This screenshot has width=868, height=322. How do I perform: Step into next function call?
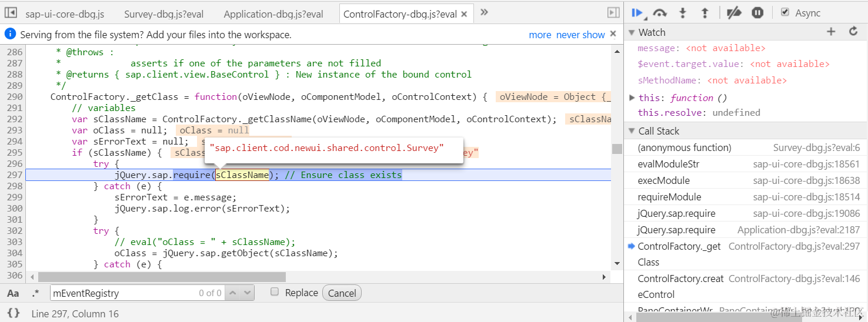[683, 12]
